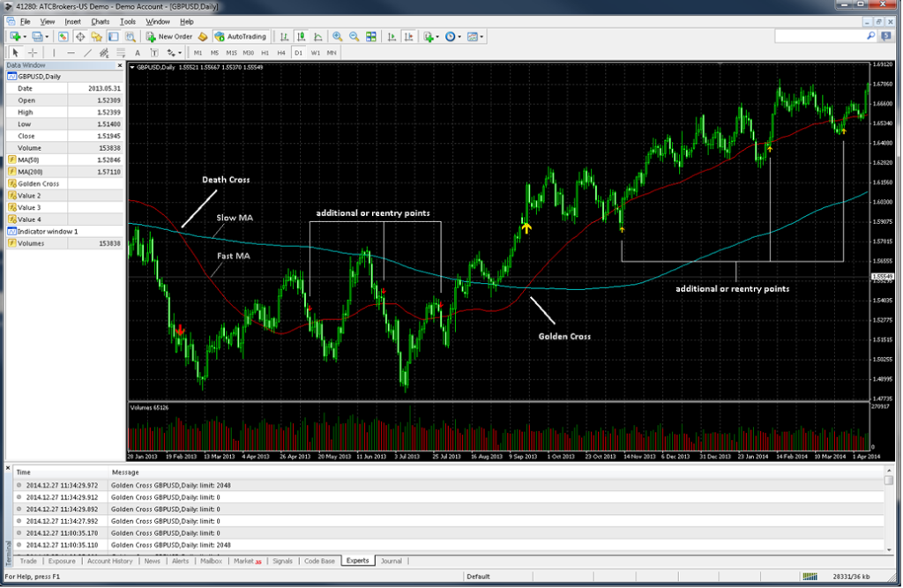Select the Crosshair tool
Viewport: 903px width, 588px height.
[33, 53]
